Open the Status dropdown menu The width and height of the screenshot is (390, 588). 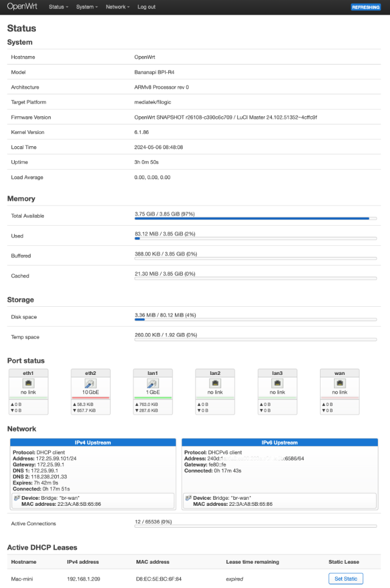58,7
